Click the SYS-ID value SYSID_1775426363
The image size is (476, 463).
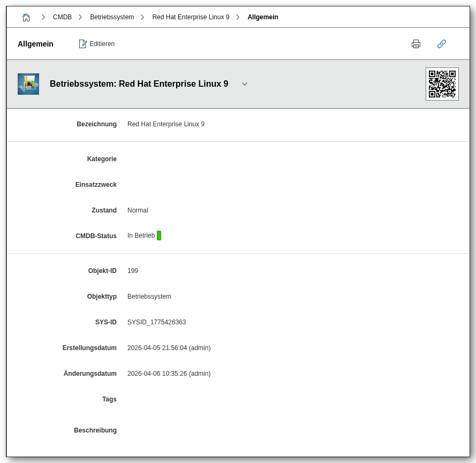156,322
